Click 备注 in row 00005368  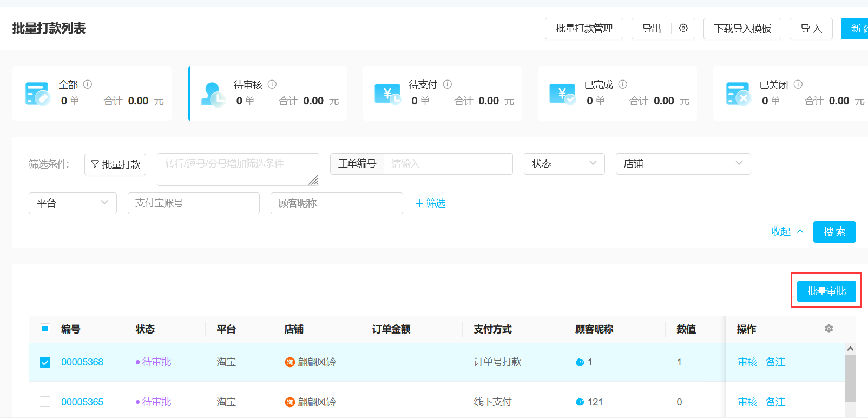tap(775, 362)
